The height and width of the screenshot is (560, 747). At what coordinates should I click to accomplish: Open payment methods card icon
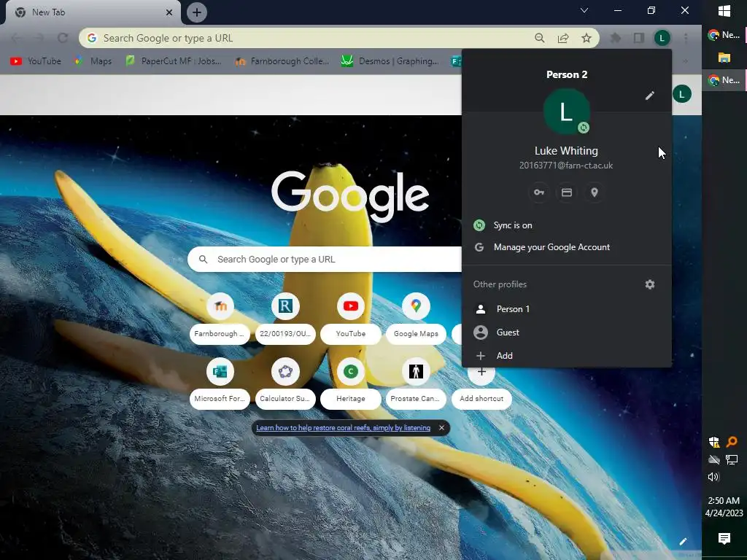coord(566,192)
